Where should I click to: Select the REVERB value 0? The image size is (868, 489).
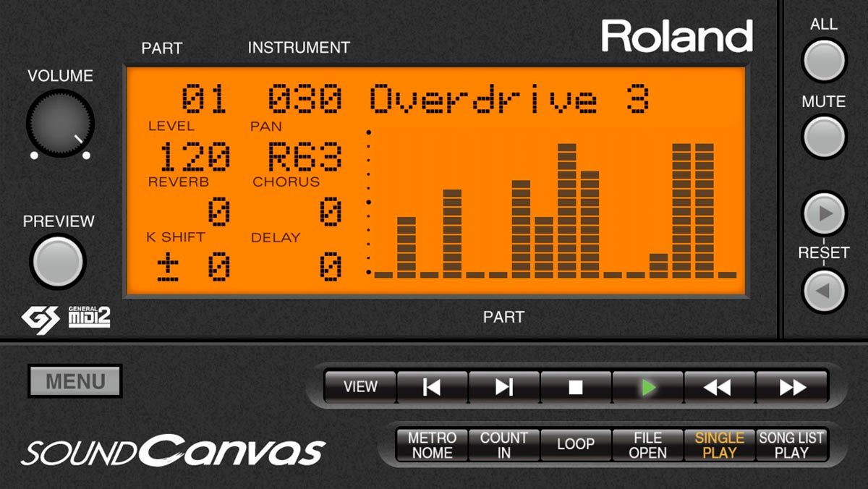(218, 212)
